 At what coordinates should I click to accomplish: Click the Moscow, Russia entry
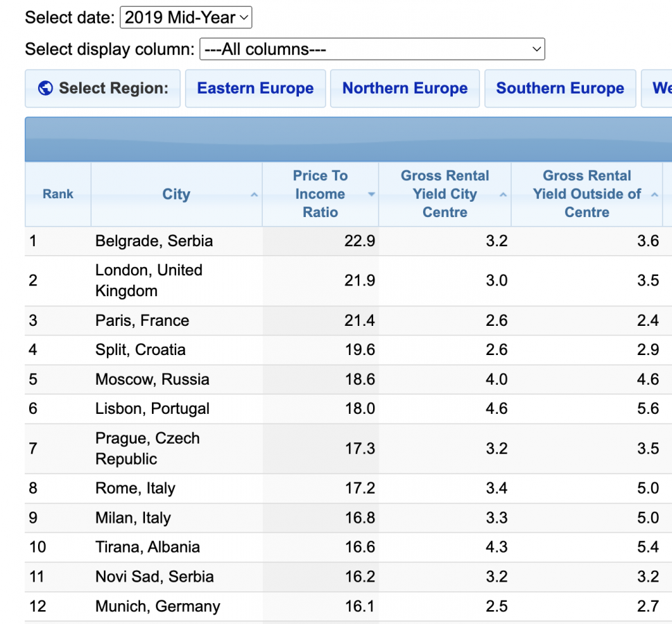point(152,379)
